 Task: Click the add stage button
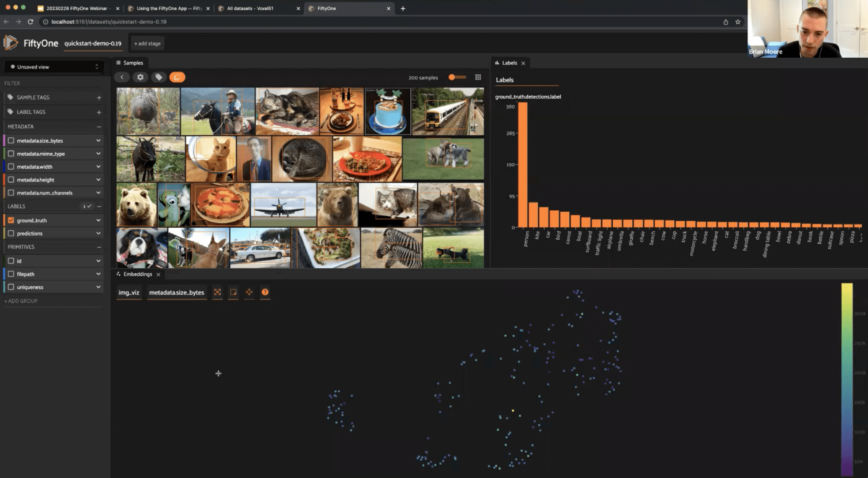click(147, 44)
